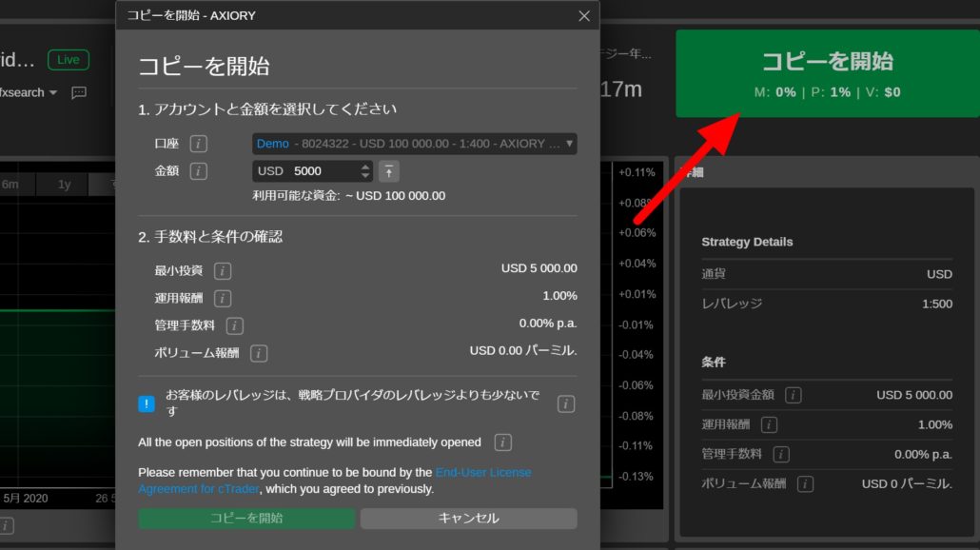This screenshot has height=550, width=980.
Task: Close the コピーを開始 dialog
Action: pos(584,16)
